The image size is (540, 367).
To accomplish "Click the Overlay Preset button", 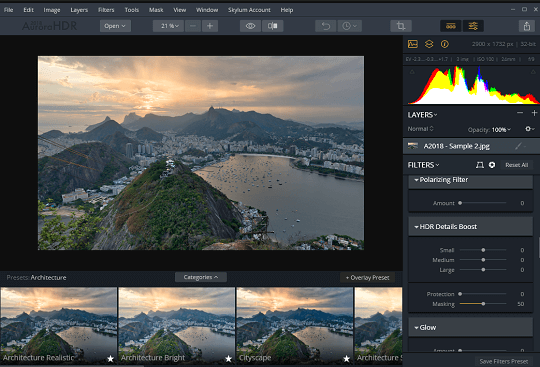I will [367, 277].
